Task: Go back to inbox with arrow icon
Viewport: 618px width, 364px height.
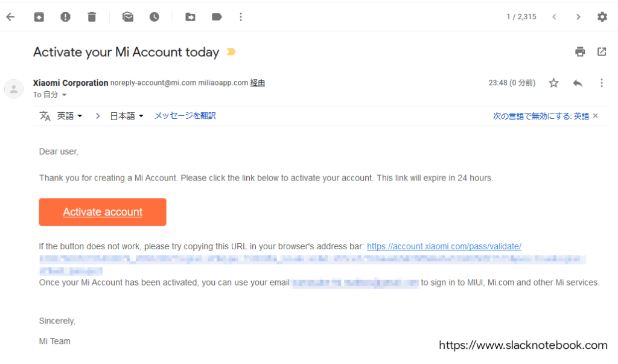Action: tap(11, 17)
